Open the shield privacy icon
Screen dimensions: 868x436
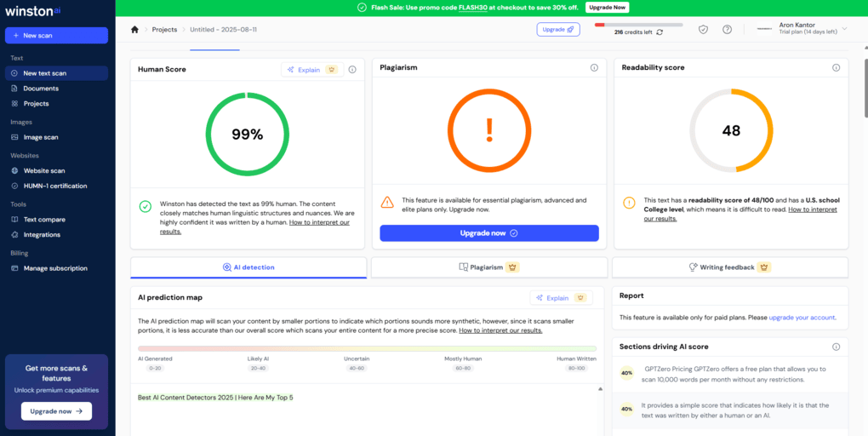[703, 29]
